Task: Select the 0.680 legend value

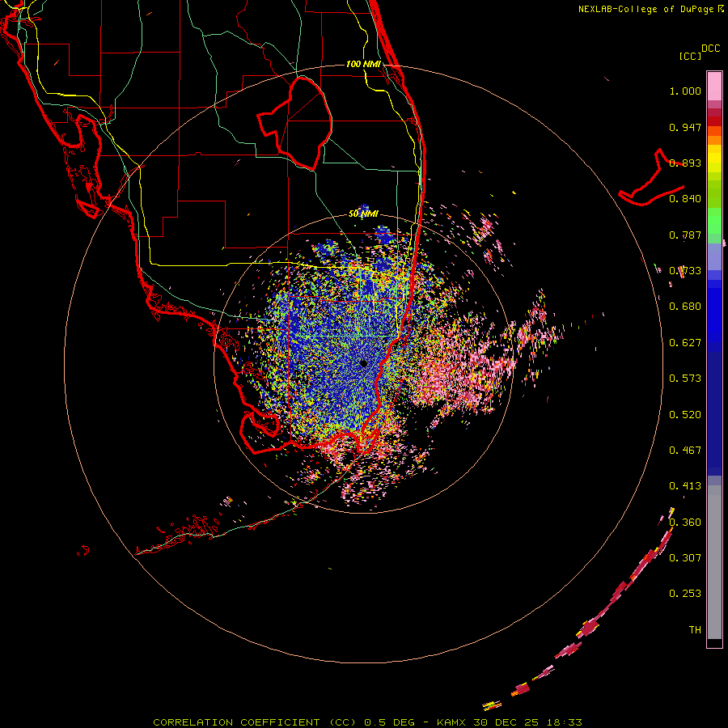Action: point(685,307)
